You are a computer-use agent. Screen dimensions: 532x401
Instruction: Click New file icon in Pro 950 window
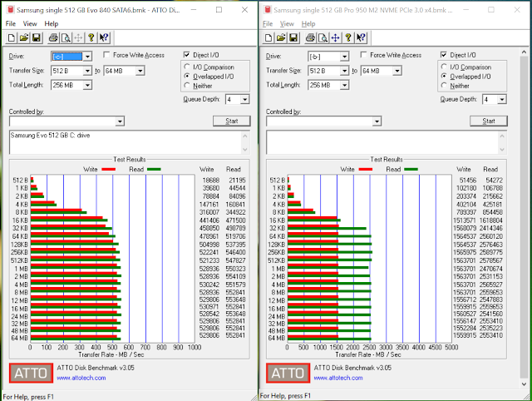[x=268, y=37]
